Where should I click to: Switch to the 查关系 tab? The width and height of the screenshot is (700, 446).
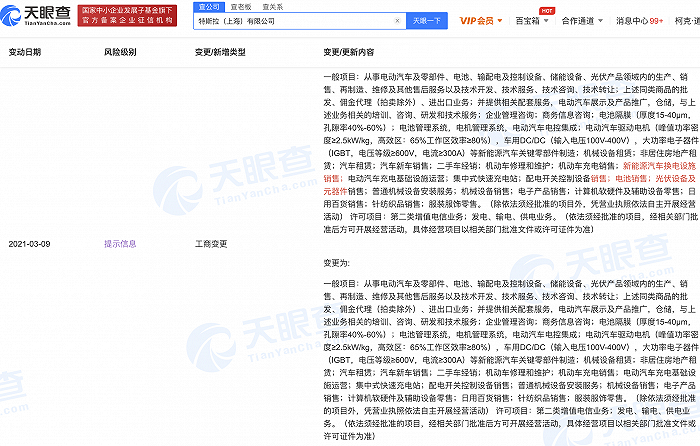[273, 7]
